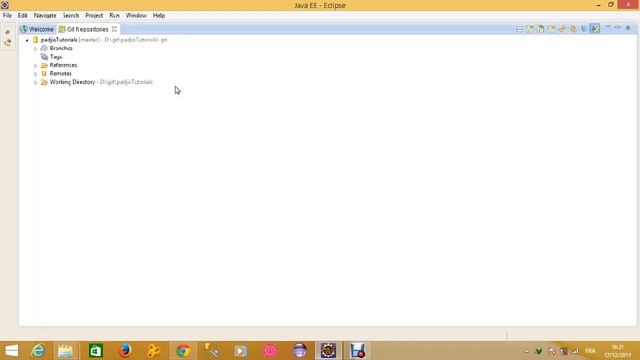Select Tags tree item
This screenshot has height=360, width=640.
pyautogui.click(x=56, y=57)
